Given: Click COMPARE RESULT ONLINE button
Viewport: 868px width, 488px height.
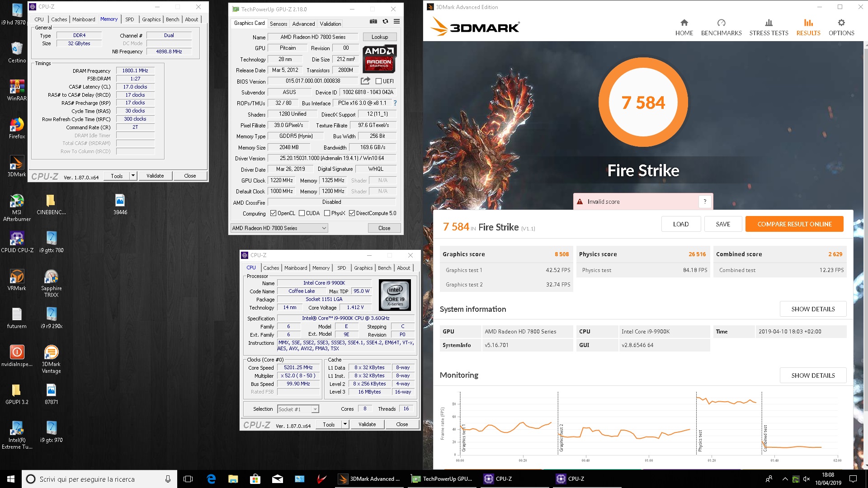Looking at the screenshot, I should [x=794, y=224].
